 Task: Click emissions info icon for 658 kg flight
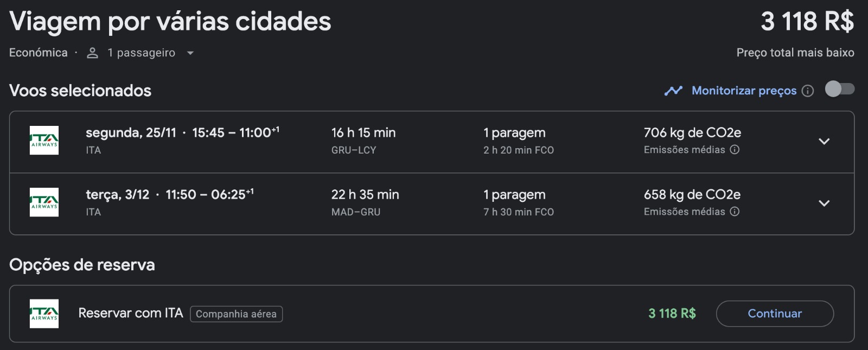coord(735,212)
